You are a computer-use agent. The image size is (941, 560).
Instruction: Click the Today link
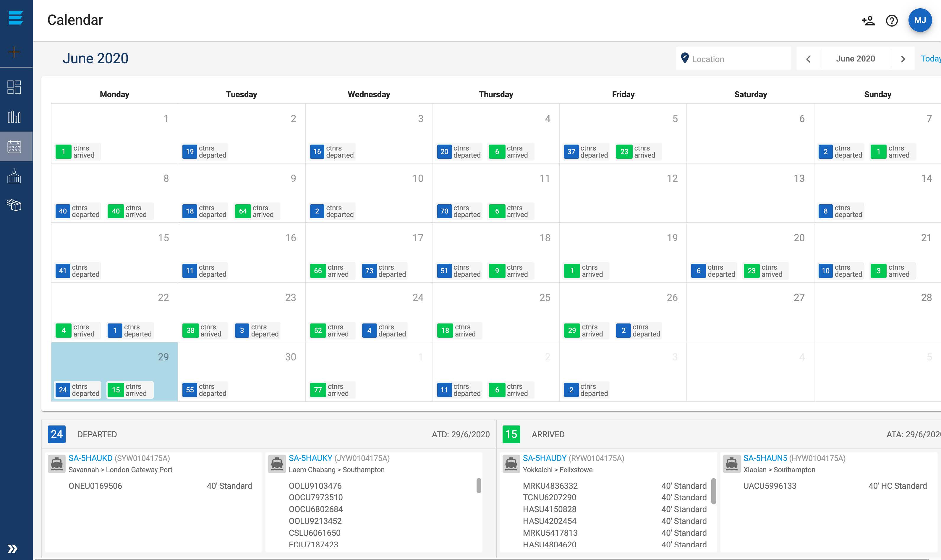click(x=930, y=59)
